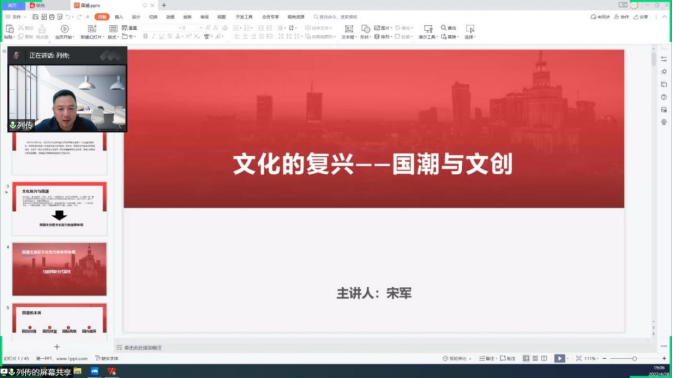The image size is (673, 378).
Task: Open the 插入 Insert ribbon tab
Action: tap(119, 17)
